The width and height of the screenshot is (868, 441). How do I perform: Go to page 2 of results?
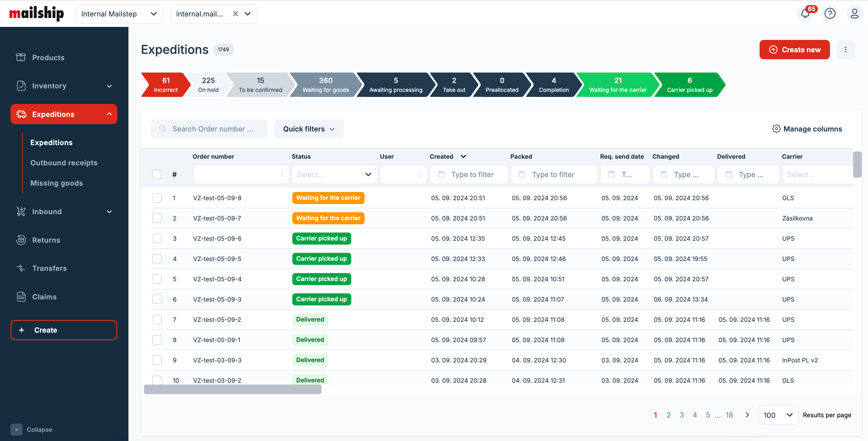pyautogui.click(x=668, y=415)
